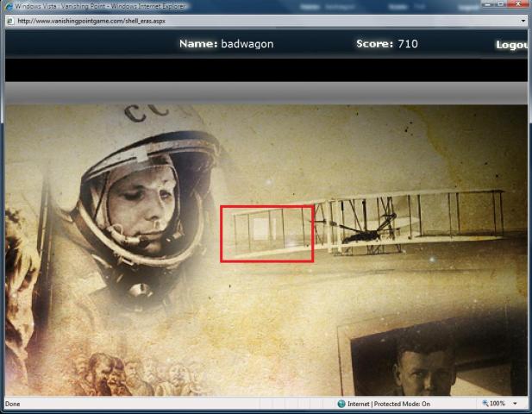
Task: Click the 'Score: 710' text
Action: tap(387, 44)
